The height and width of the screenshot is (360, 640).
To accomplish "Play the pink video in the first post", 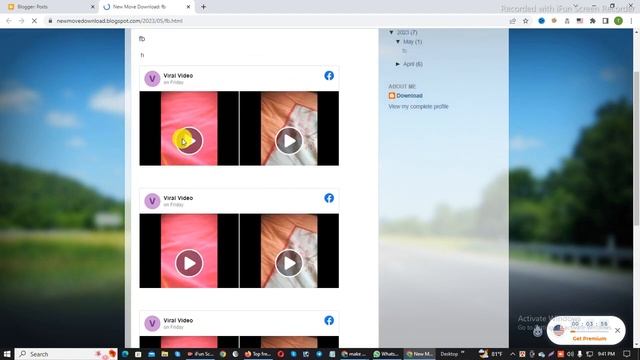I will click(x=189, y=141).
